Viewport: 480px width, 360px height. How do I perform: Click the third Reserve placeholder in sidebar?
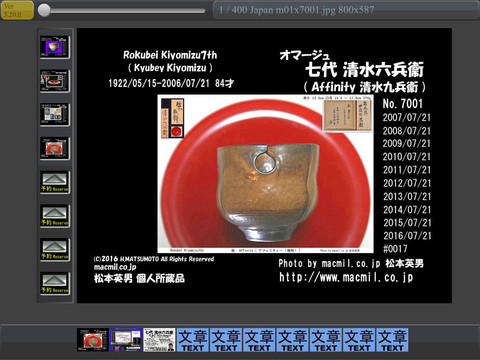(x=55, y=250)
